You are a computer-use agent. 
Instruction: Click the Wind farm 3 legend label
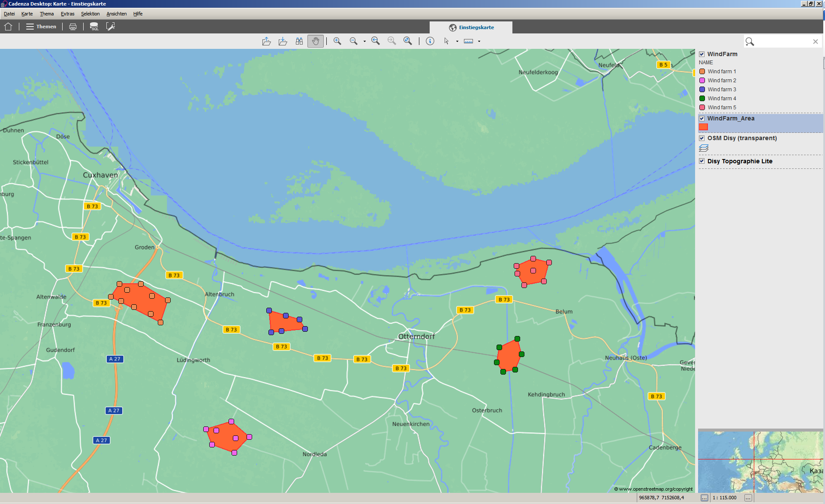tap(722, 90)
